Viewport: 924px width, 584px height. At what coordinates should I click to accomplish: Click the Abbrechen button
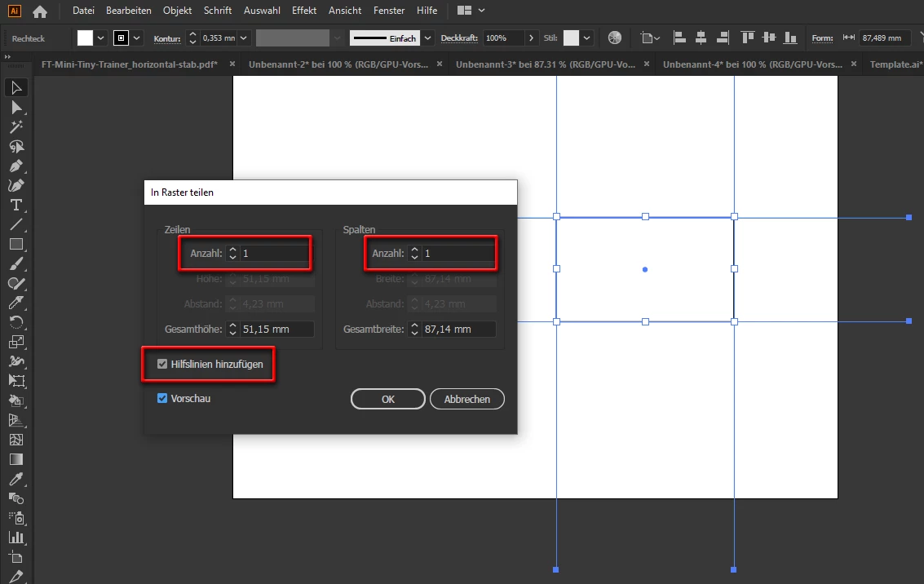pyautogui.click(x=466, y=399)
